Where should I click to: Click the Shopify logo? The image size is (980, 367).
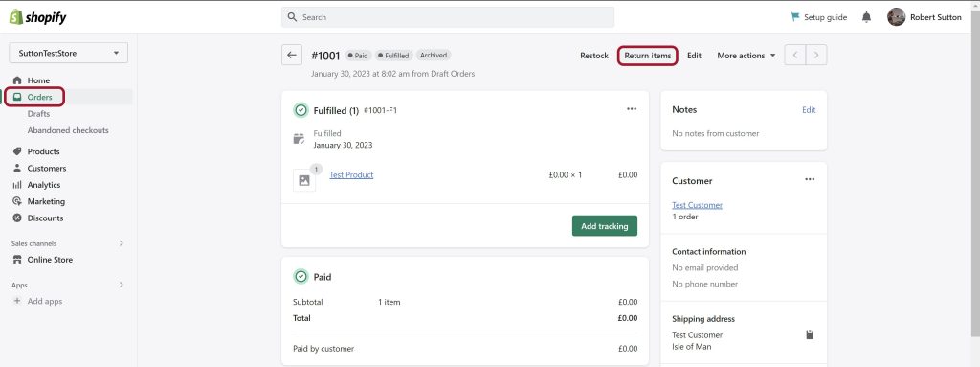[37, 17]
